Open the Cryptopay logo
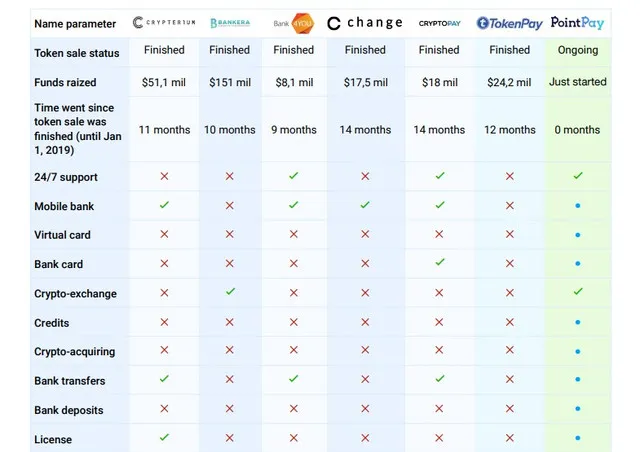 click(440, 23)
